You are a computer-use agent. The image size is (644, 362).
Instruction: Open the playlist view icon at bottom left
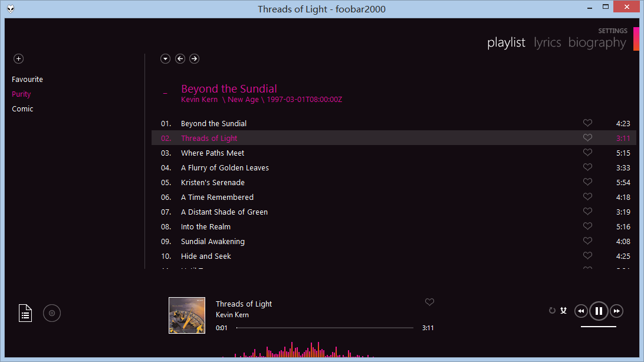(25, 313)
